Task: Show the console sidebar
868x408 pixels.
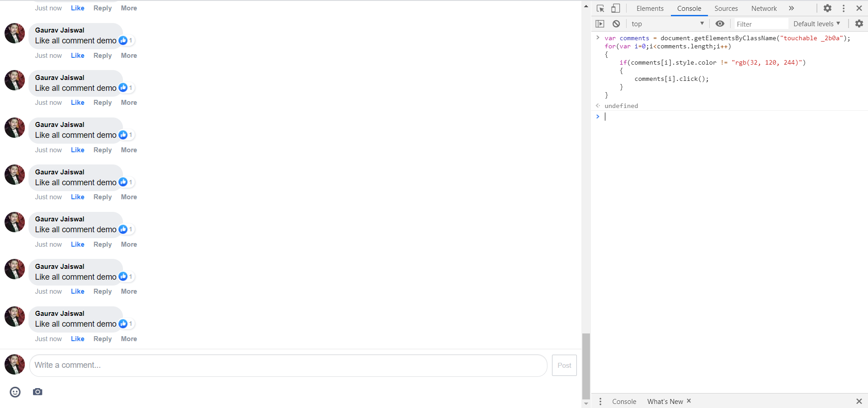Action: coord(600,24)
